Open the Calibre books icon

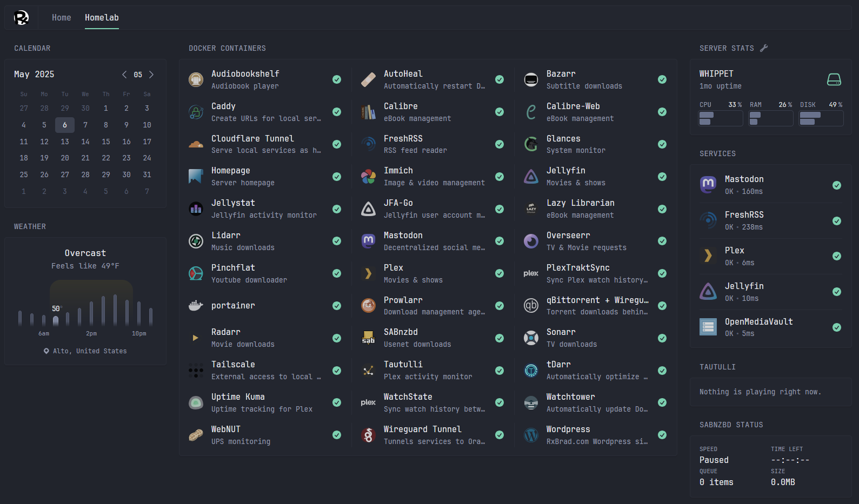click(368, 112)
